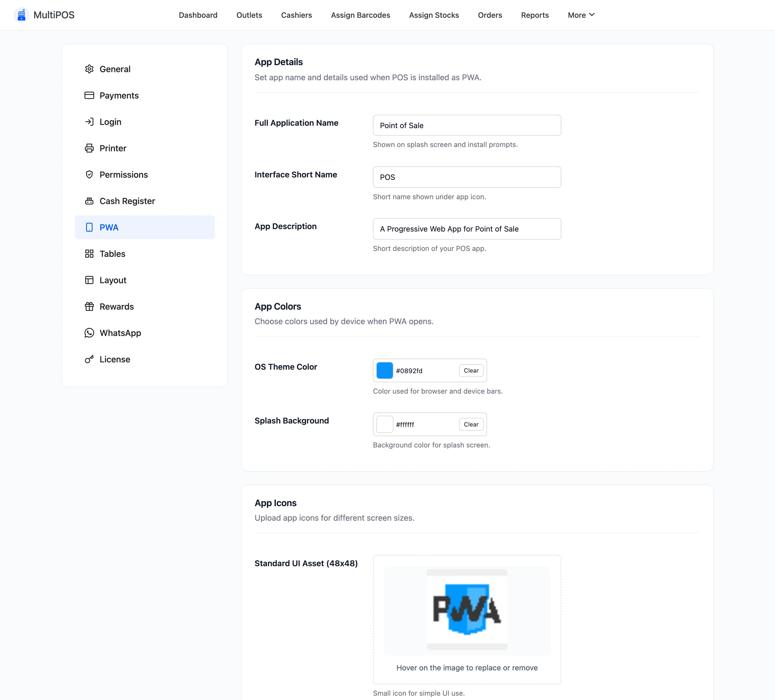Select General settings label in the sidebar
Viewport: 775px width, 700px height.
pos(115,69)
